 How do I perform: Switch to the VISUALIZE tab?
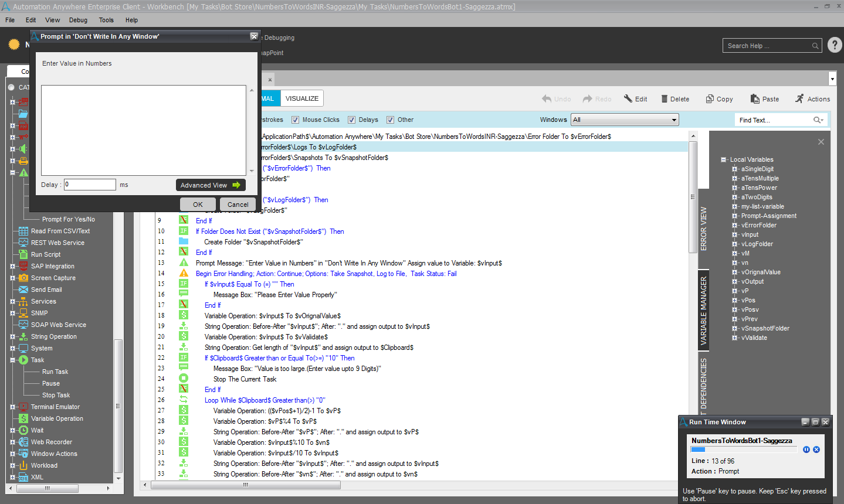[x=302, y=98]
